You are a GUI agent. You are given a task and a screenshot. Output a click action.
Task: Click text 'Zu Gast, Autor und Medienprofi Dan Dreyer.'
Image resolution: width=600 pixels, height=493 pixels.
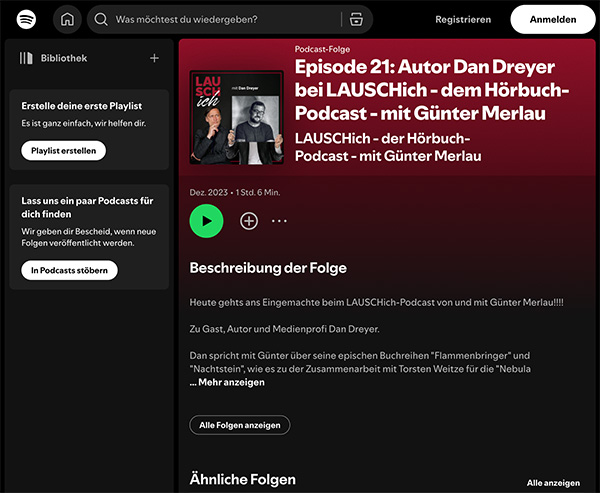point(284,329)
